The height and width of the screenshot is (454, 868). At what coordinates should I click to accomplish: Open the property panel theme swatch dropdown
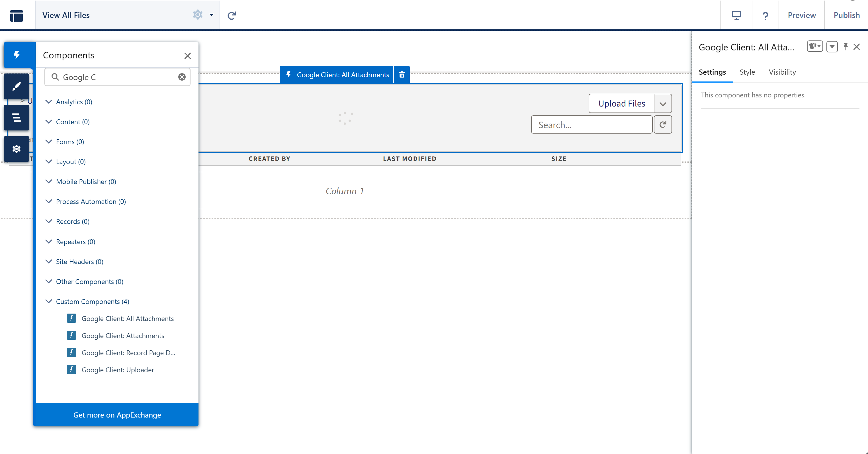coord(815,46)
